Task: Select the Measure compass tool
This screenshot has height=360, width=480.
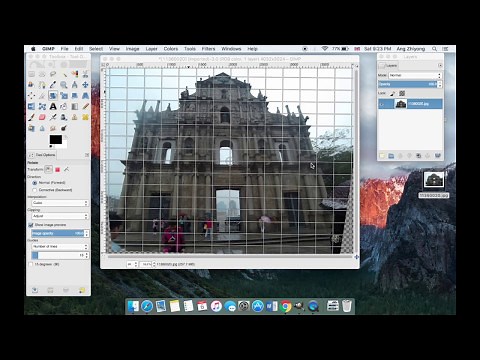Action: tap(75, 85)
